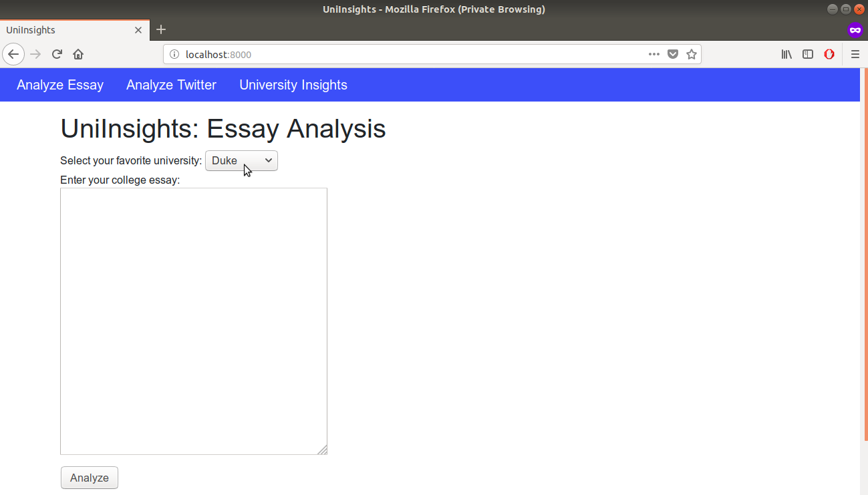Open the Library bookmarks icon
The width and height of the screenshot is (868, 495).
point(786,54)
